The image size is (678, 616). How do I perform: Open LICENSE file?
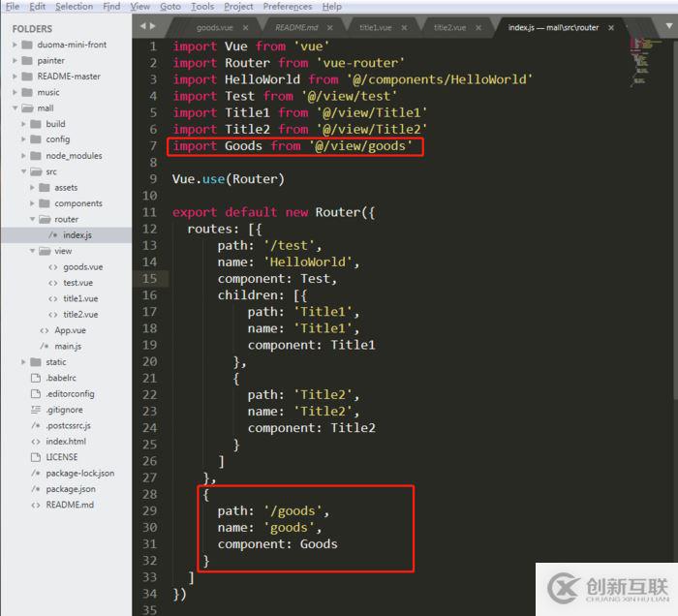[62, 457]
